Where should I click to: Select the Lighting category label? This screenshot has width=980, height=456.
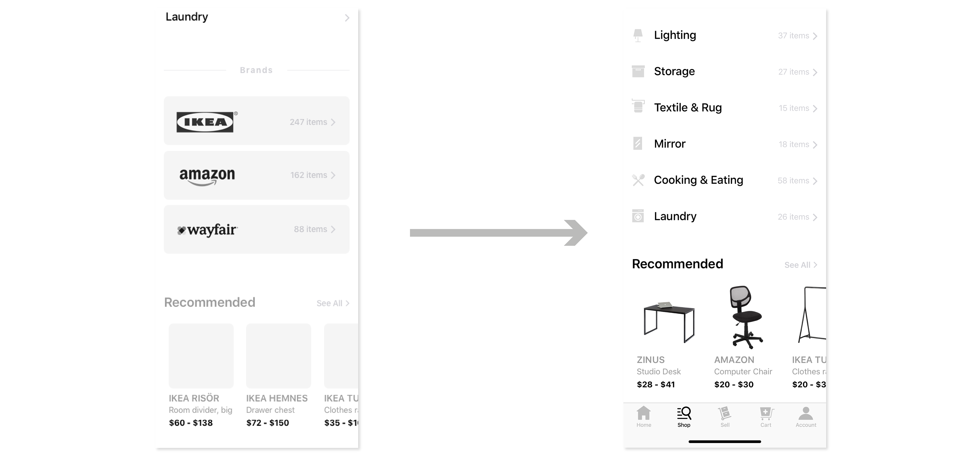tap(675, 35)
